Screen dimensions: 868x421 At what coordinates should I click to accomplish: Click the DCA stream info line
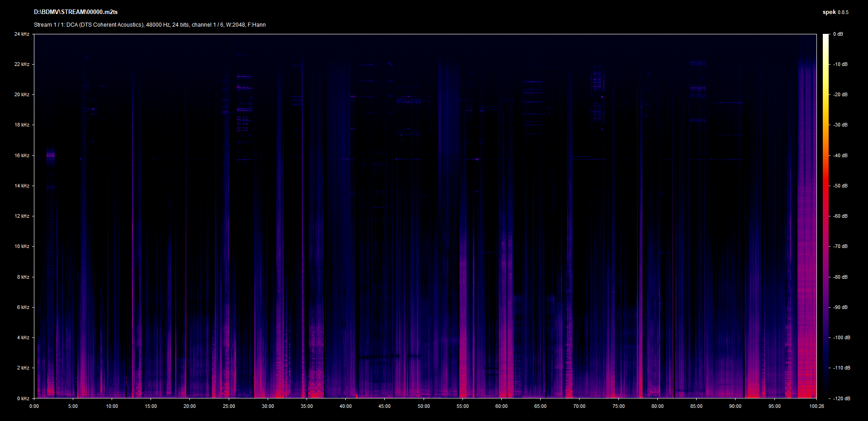pos(150,25)
